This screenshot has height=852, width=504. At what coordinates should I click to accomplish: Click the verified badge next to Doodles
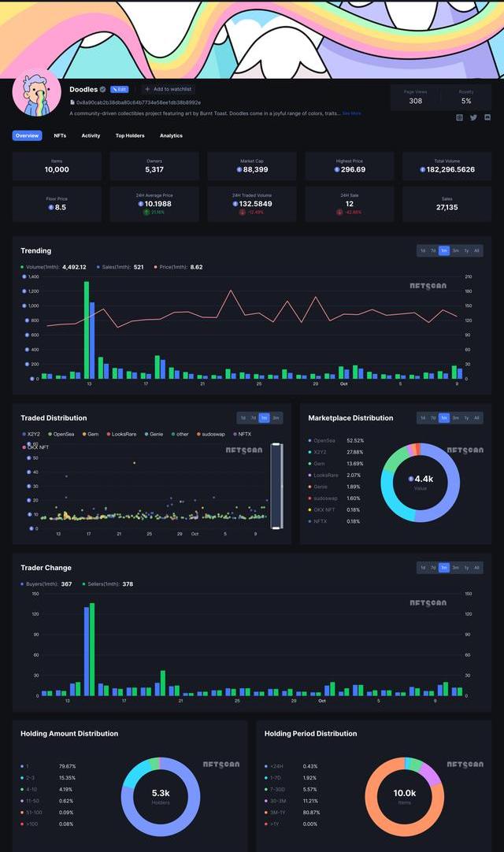[x=102, y=89]
